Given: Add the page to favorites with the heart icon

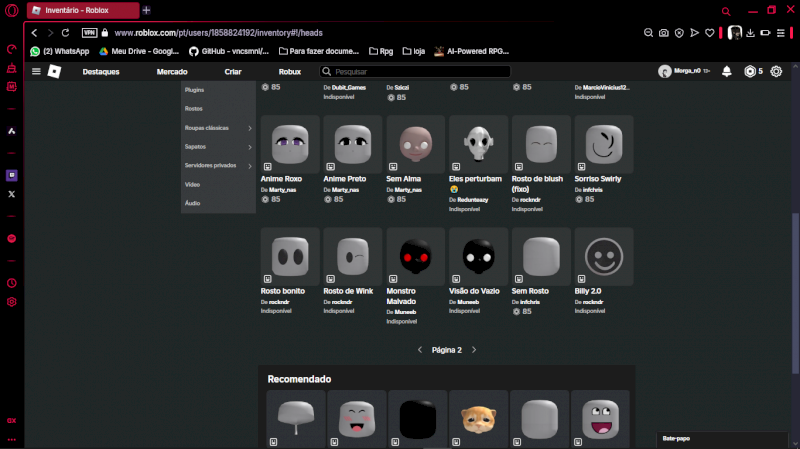Looking at the screenshot, I should coord(710,33).
